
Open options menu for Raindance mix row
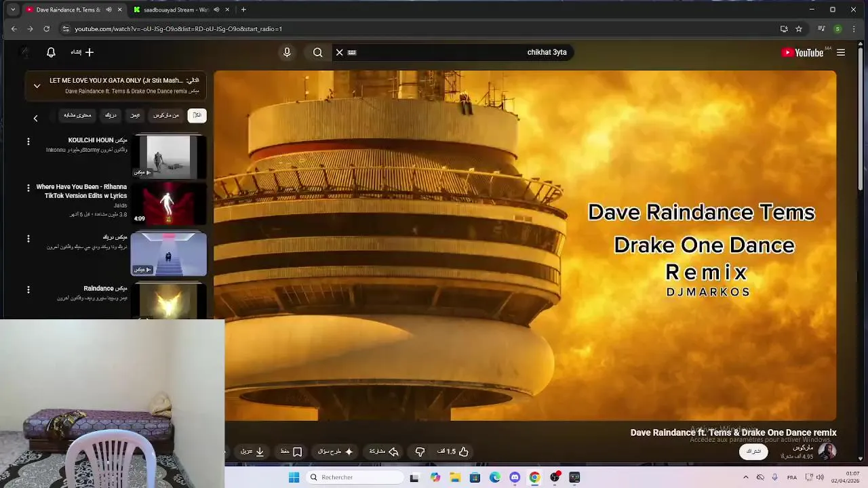pyautogui.click(x=28, y=289)
